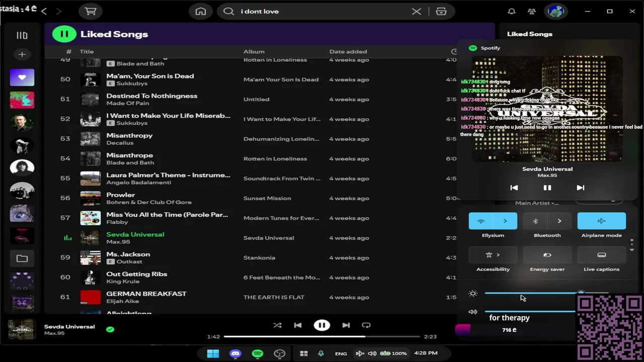Pause playback from the media flyout
Screen dimensions: 644x362
(547, 188)
